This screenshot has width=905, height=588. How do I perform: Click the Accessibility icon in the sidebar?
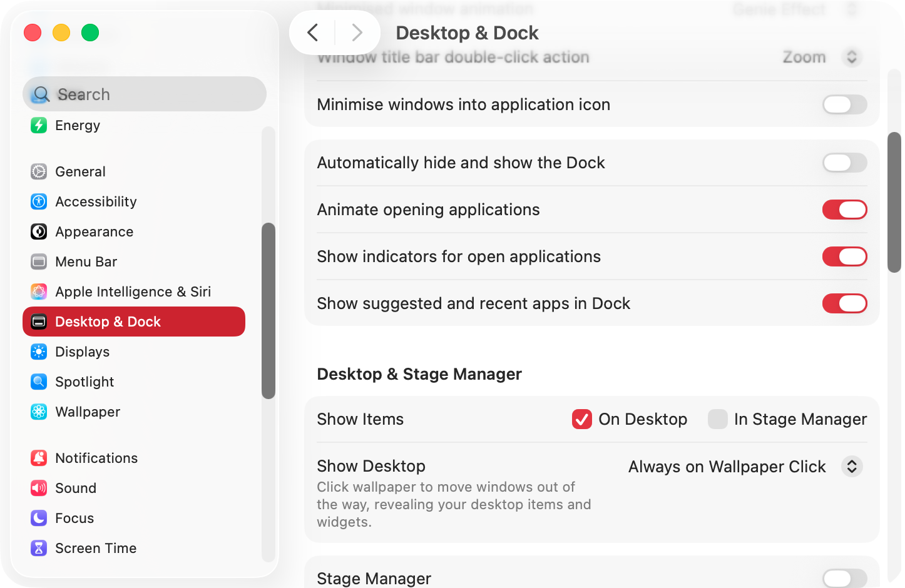pyautogui.click(x=39, y=201)
